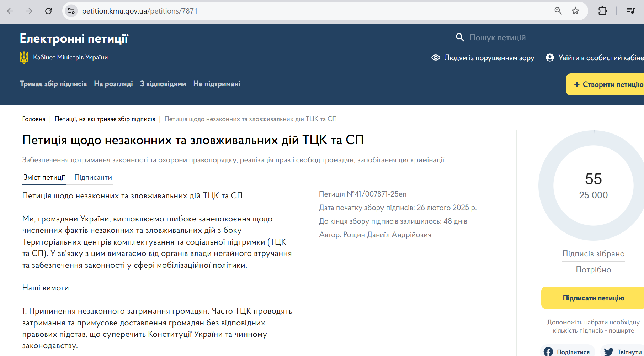The width and height of the screenshot is (644, 356).
Task: Click the Допоможіть набрати необхідну кількість text
Action: pos(594,326)
